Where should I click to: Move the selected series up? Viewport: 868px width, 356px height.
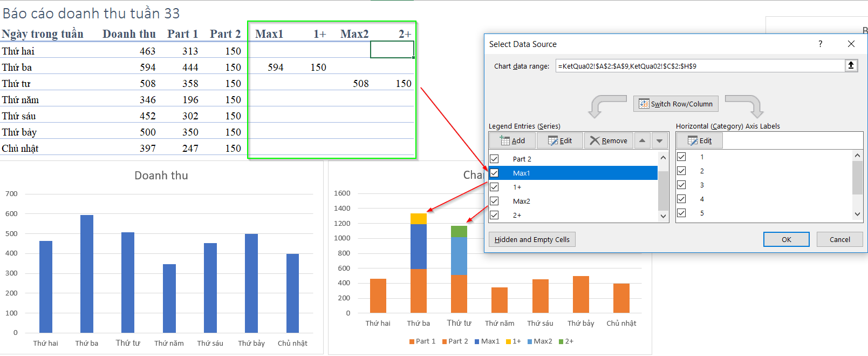642,140
